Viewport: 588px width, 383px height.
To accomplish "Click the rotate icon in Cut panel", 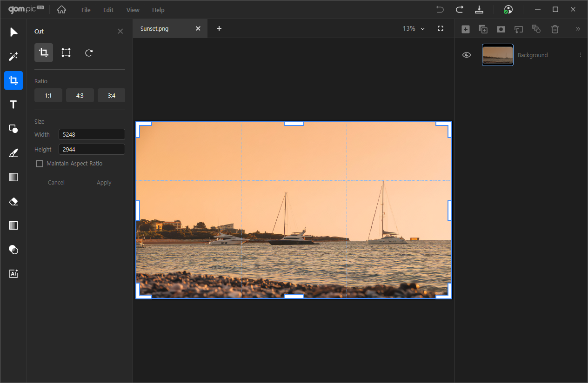I will point(89,53).
